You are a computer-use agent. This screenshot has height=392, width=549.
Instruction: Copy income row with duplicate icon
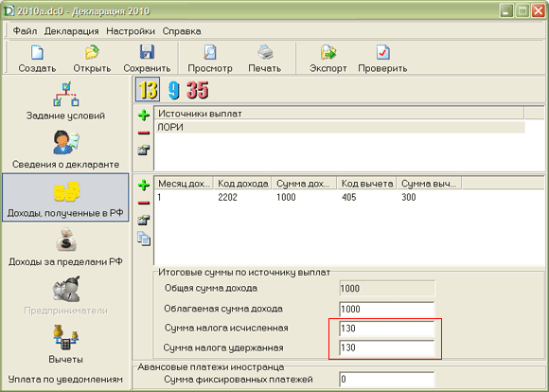[144, 239]
